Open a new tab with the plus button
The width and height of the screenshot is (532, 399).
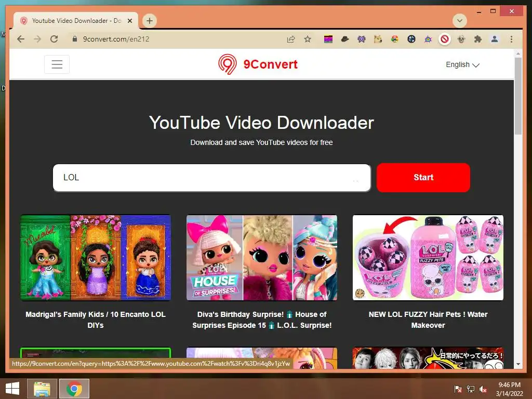point(149,21)
